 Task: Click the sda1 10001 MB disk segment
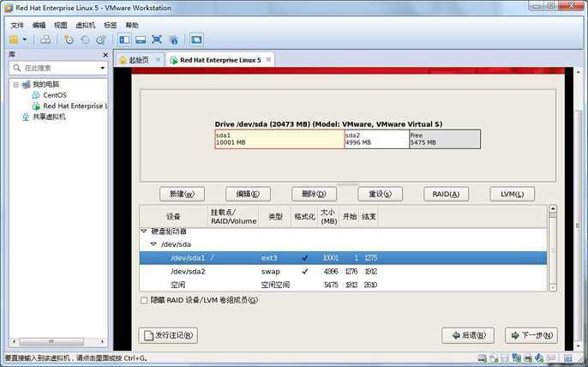click(x=279, y=139)
